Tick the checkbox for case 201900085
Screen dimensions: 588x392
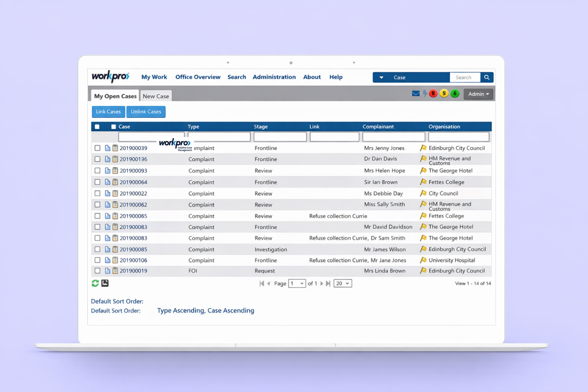(97, 249)
